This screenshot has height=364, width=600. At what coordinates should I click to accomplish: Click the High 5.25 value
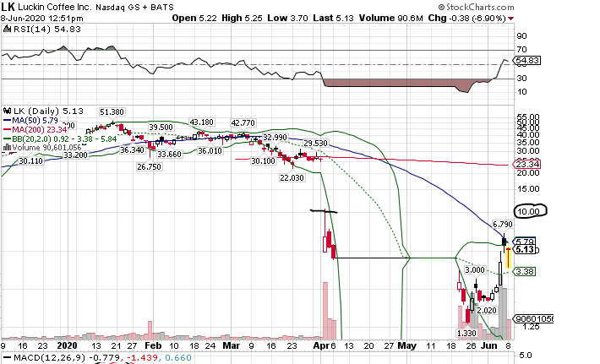[242, 18]
